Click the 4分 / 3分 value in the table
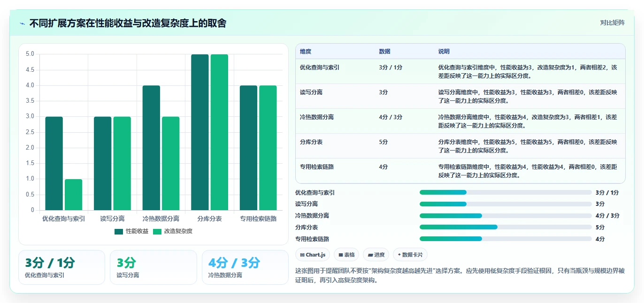The width and height of the screenshot is (644, 303). [391, 117]
